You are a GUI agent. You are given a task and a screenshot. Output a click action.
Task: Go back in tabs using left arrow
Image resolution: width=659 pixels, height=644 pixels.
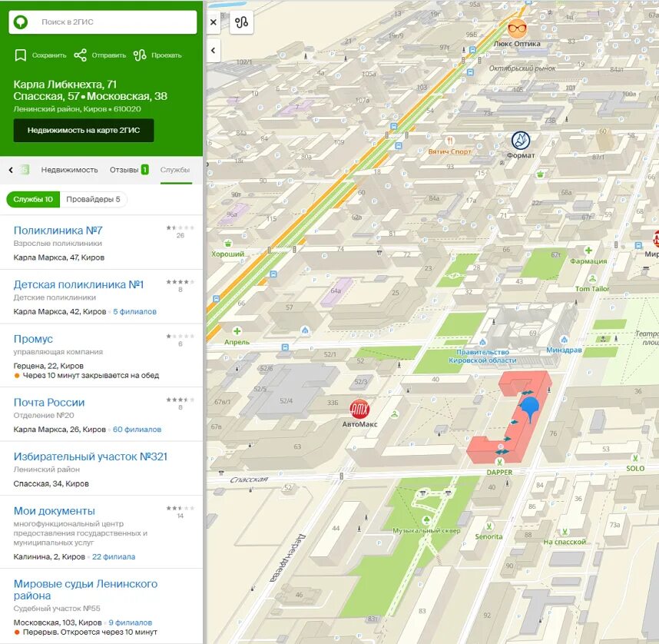[x=11, y=170]
